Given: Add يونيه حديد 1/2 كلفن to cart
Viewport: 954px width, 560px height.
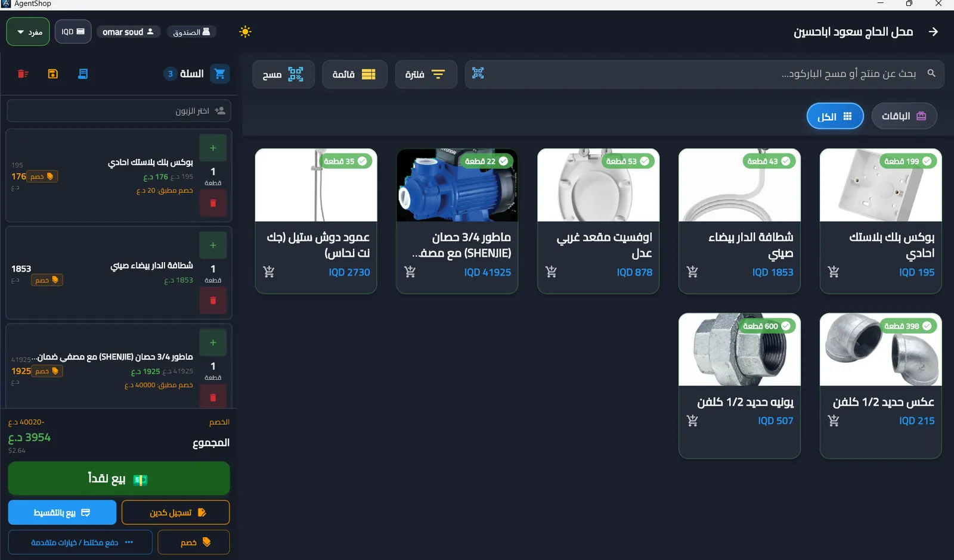Looking at the screenshot, I should point(692,421).
